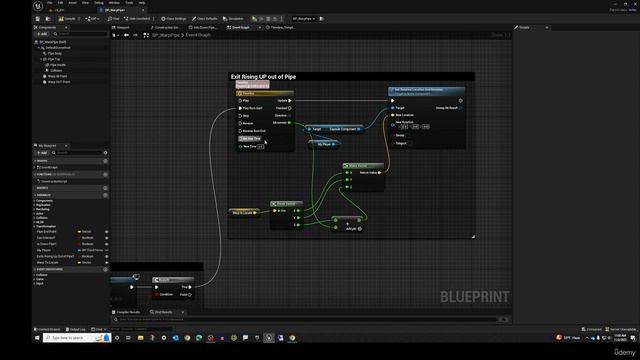
Task: Click the Find toolbar icon
Action: [113, 19]
